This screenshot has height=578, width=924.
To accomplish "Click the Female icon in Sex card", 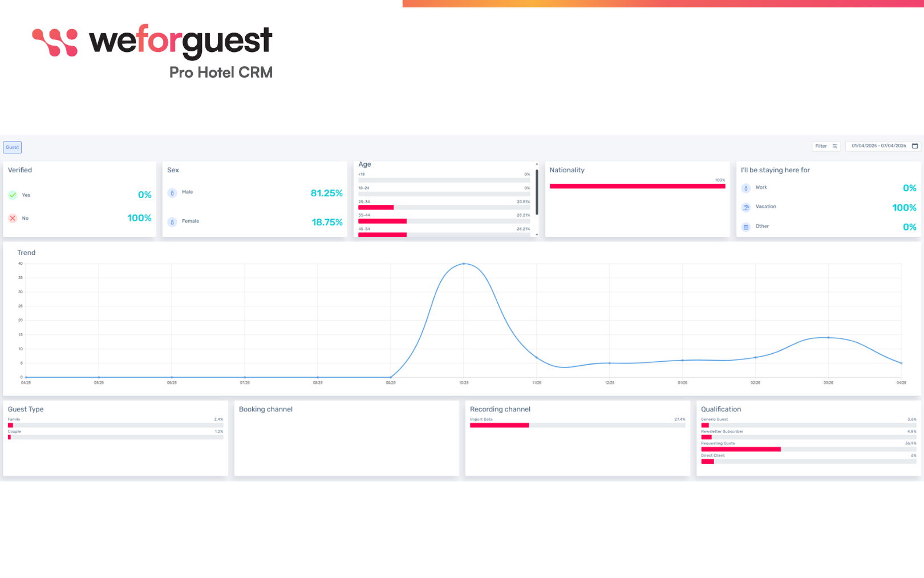I will click(x=172, y=222).
